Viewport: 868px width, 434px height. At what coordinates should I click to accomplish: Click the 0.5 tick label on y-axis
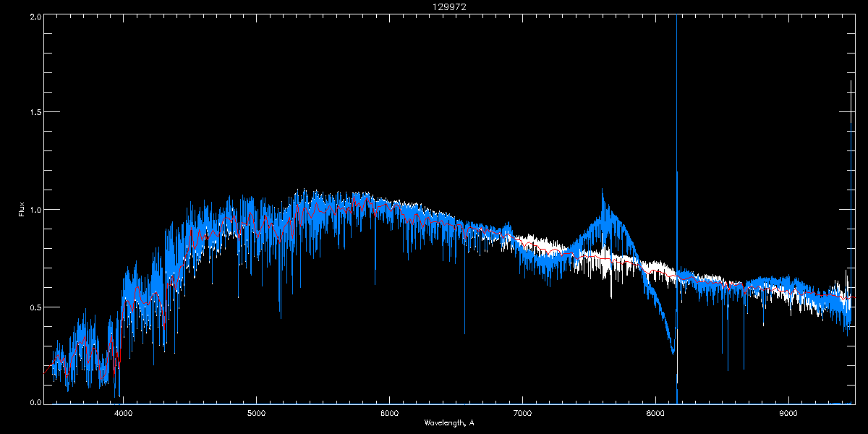[35, 307]
